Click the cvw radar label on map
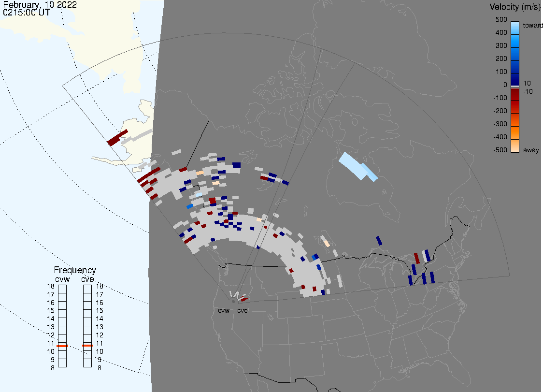Screen dimensions: 543x392 [224, 310]
